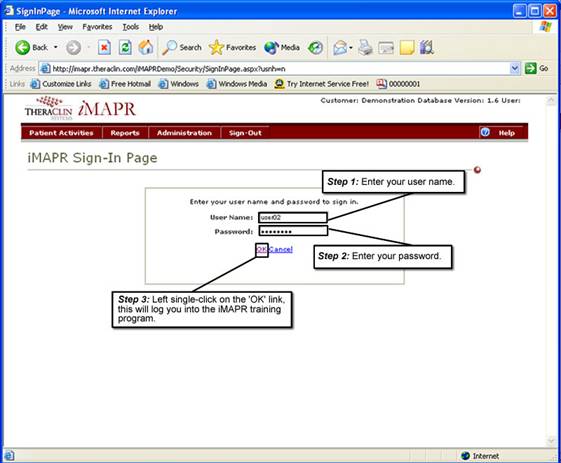Image resolution: width=561 pixels, height=463 pixels.
Task: Click the Print icon in toolbar
Action: click(365, 48)
